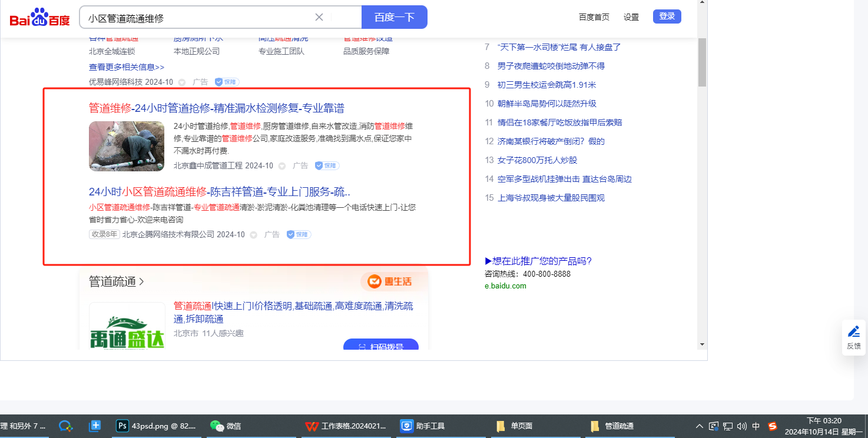Open WPS 工作表格 taskbar item
The height and width of the screenshot is (438, 868).
click(x=347, y=426)
